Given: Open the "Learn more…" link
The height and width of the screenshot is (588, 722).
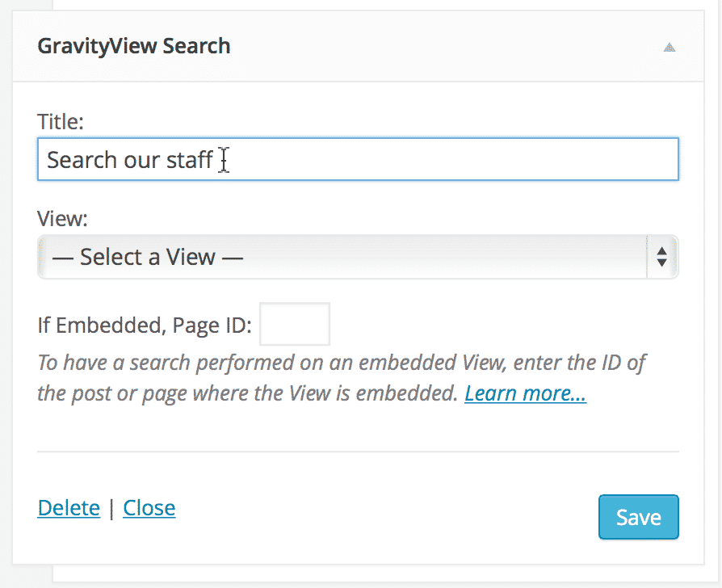Looking at the screenshot, I should click(x=526, y=393).
